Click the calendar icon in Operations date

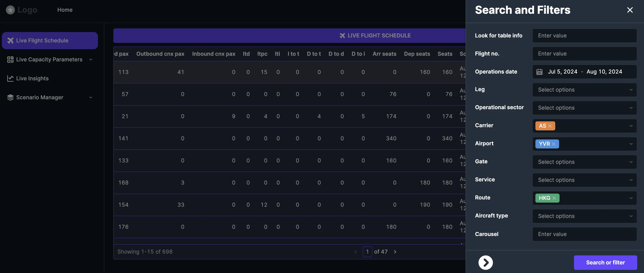tap(539, 72)
